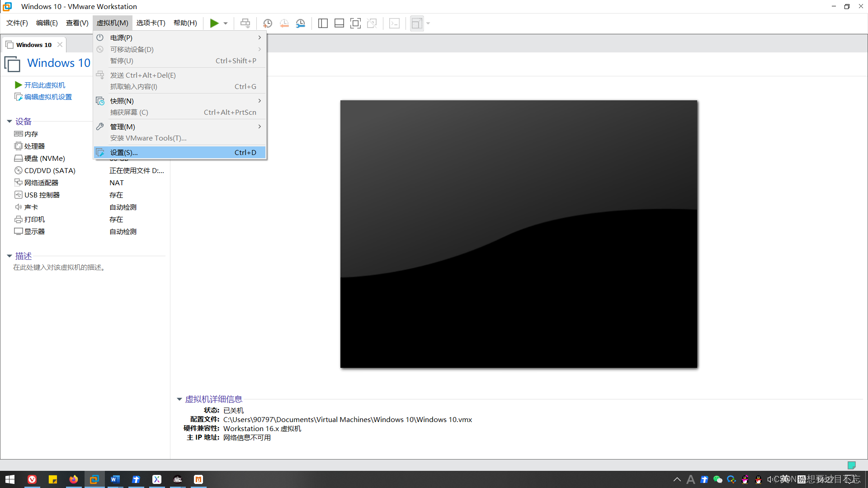Image resolution: width=868 pixels, height=488 pixels.
Task: Click the 编辑虚拟机设置 link
Action: click(48, 97)
